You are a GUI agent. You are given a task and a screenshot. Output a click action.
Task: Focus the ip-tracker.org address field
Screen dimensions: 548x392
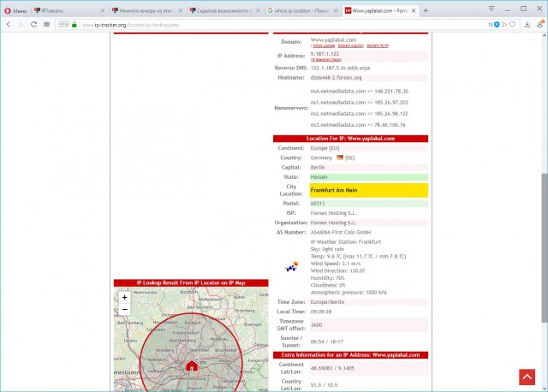point(280,25)
